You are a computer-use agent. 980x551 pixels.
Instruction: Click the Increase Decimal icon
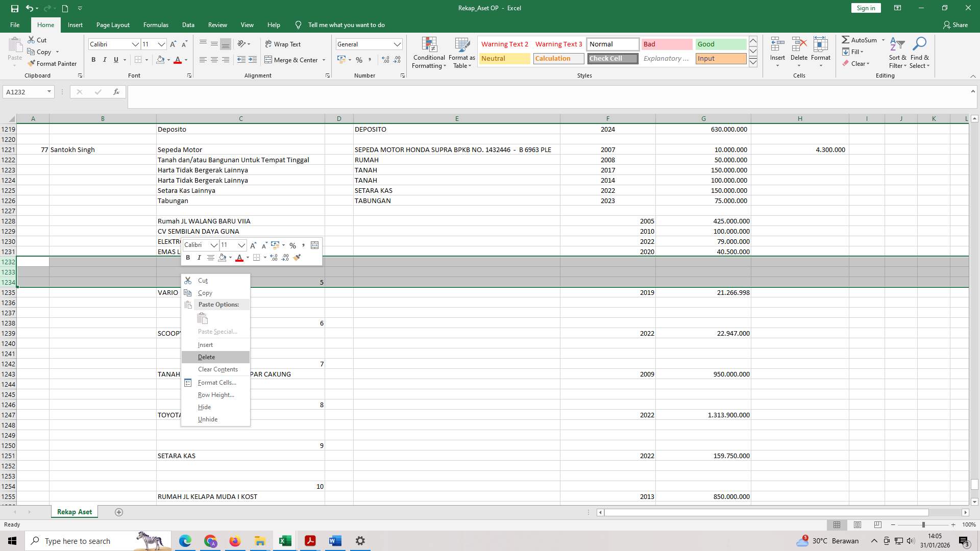(385, 60)
